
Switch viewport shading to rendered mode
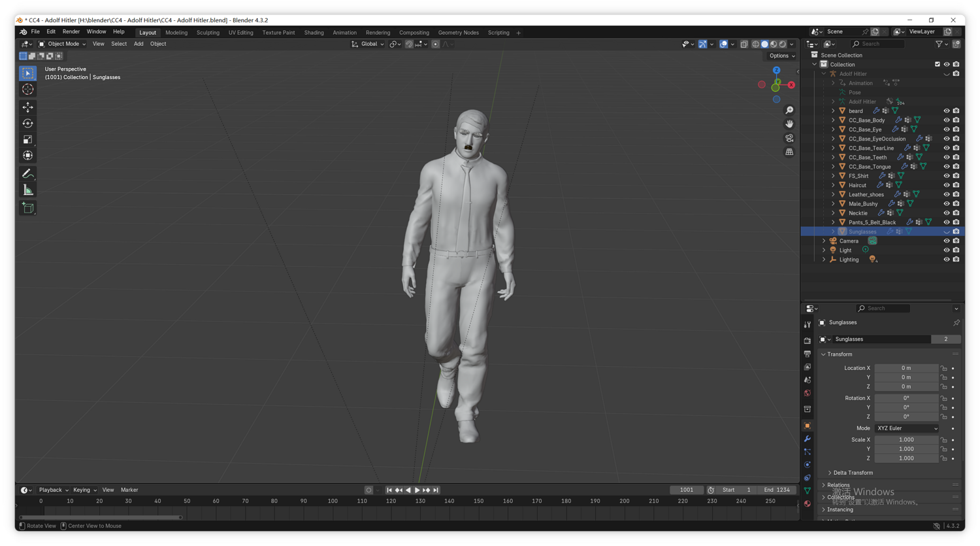coord(783,44)
